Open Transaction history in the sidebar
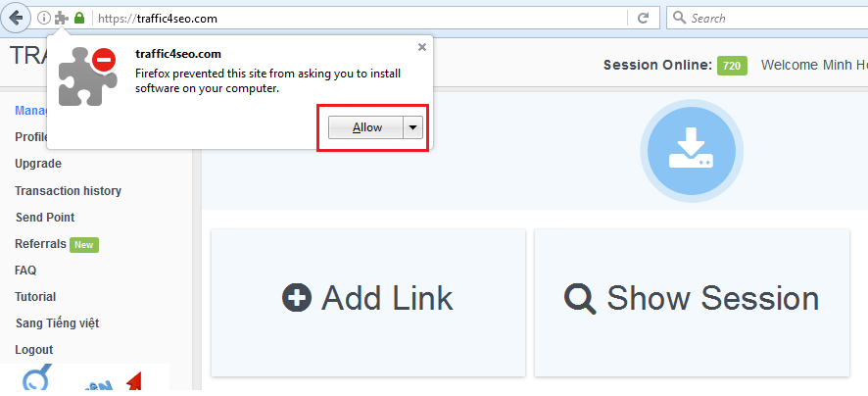Image resolution: width=868 pixels, height=396 pixels. coord(68,190)
